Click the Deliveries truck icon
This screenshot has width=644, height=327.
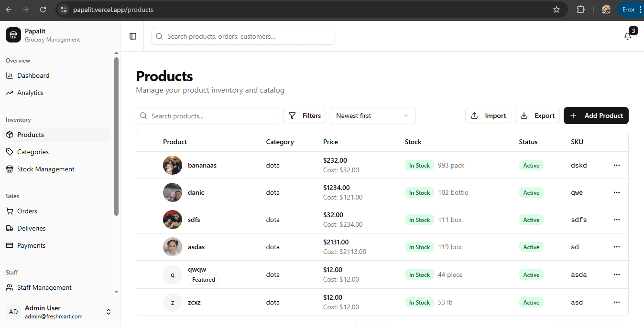point(10,228)
